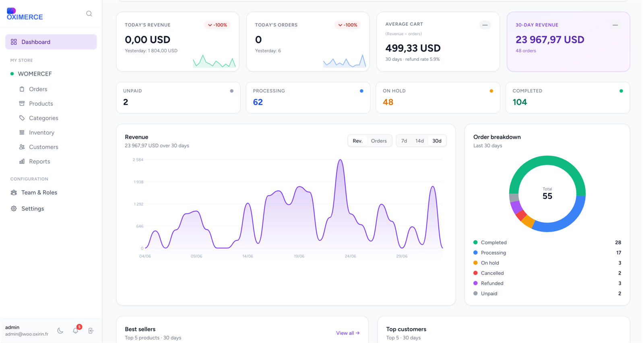
Task: Click the '48 orders' text
Action: tap(526, 51)
